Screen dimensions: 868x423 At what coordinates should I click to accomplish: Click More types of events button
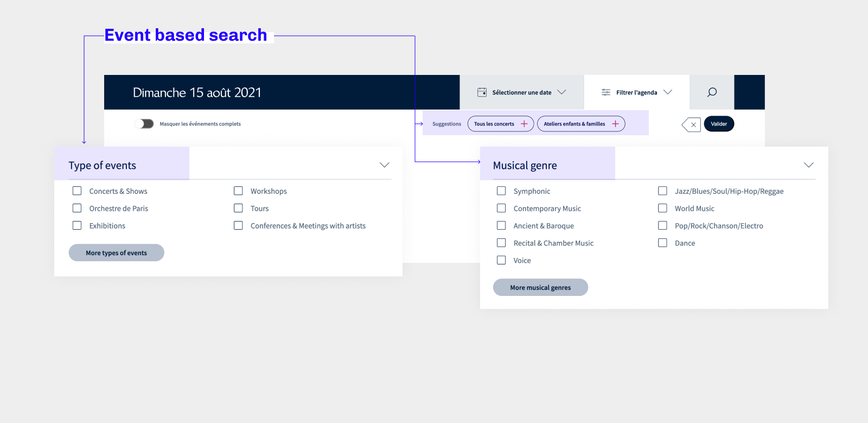pyautogui.click(x=116, y=252)
